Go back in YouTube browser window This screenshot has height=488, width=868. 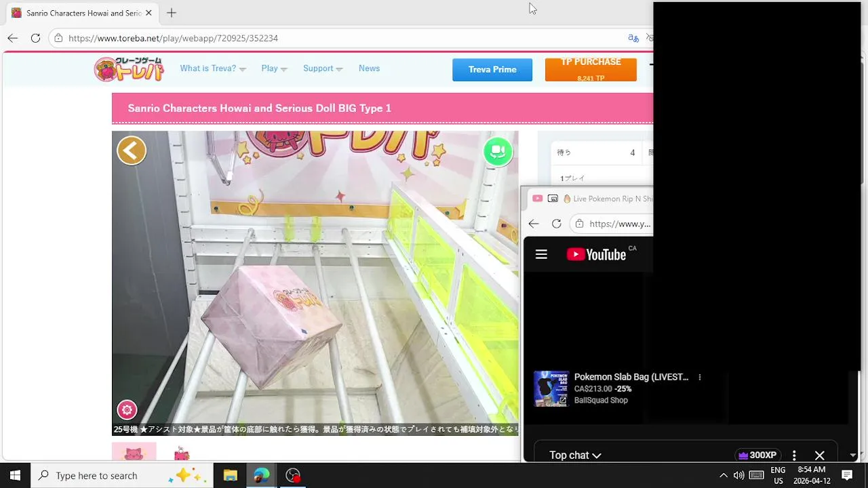[x=534, y=224]
